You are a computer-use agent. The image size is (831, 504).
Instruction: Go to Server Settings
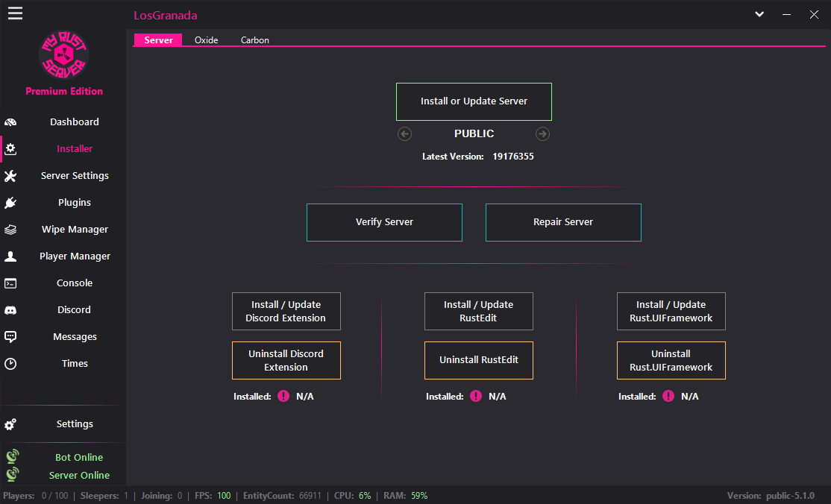[x=75, y=175]
